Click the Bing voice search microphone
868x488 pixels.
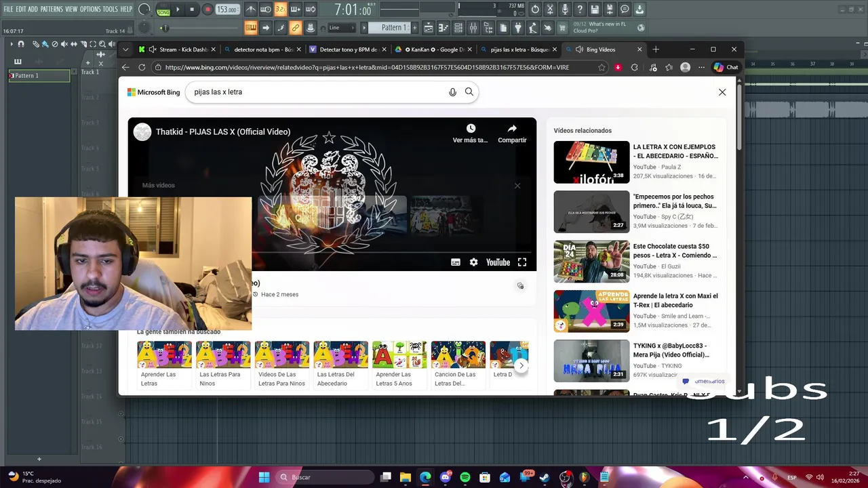pyautogui.click(x=452, y=92)
